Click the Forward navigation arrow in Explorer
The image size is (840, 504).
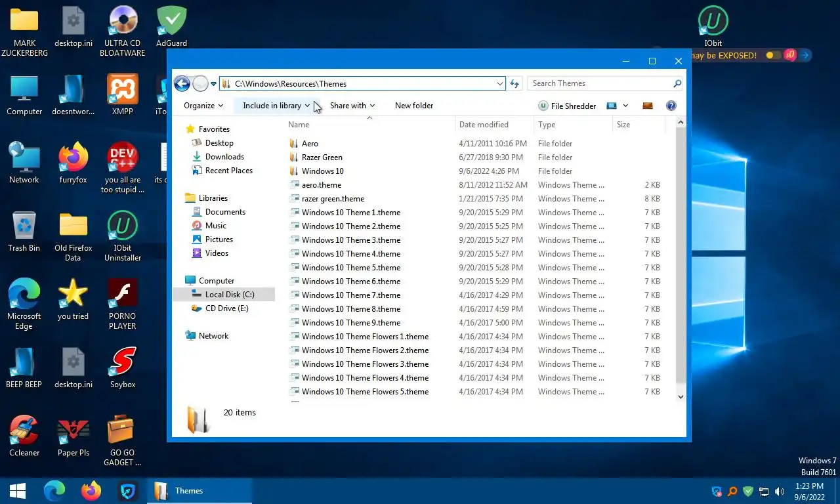point(200,83)
